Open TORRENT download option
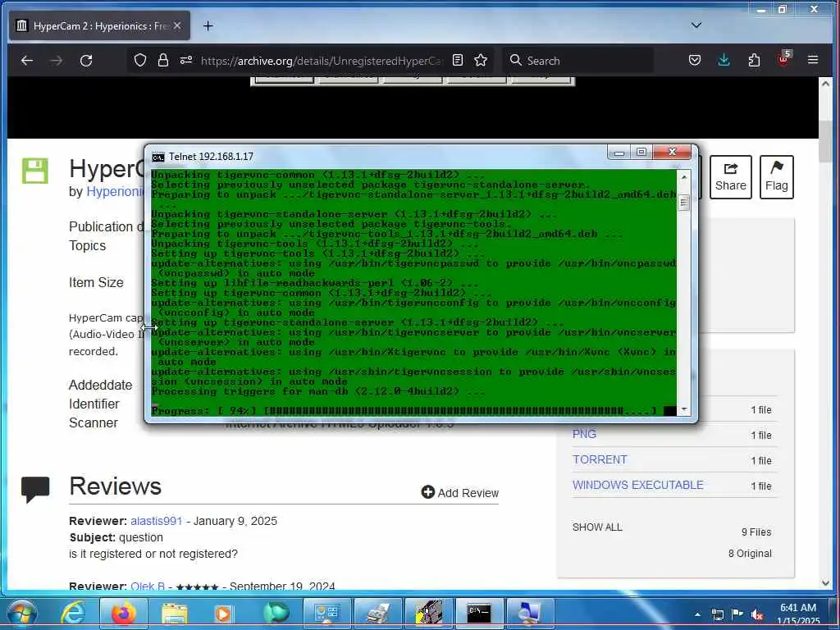Image resolution: width=840 pixels, height=630 pixels. 600,459
